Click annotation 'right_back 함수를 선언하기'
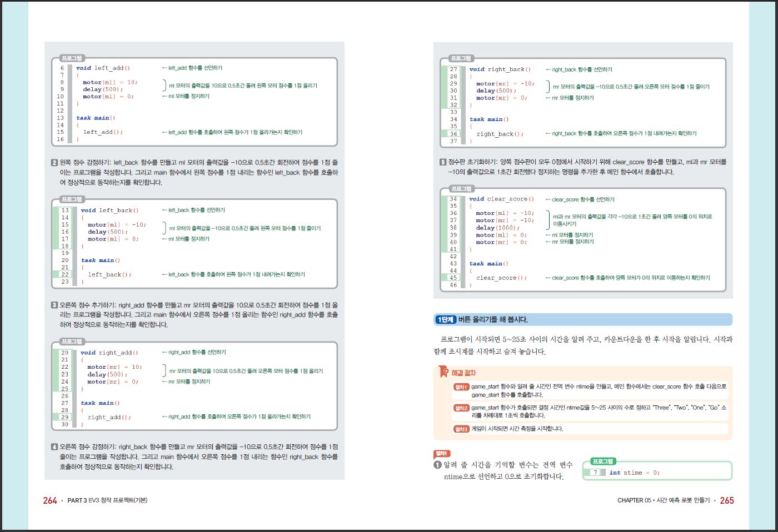Image resolution: width=778 pixels, height=532 pixels. 582,69
